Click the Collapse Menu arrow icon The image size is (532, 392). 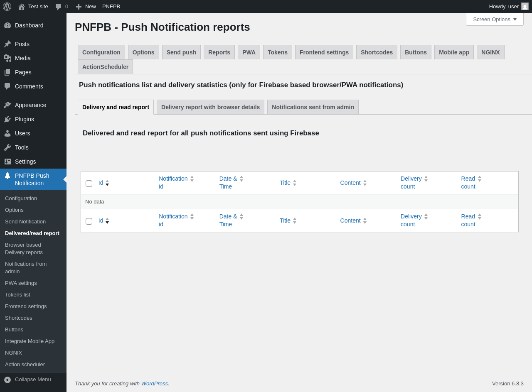[x=7, y=380]
